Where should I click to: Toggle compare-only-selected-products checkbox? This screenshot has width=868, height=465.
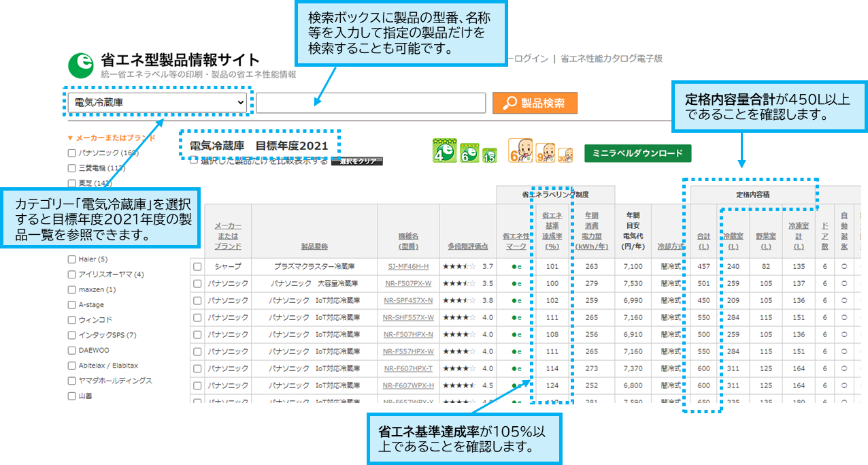pyautogui.click(x=194, y=161)
